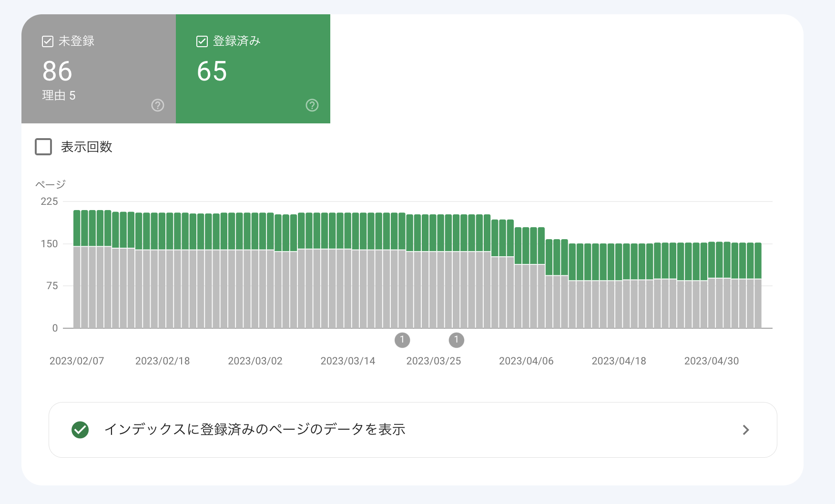Click the 2023/02/07 date label
835x504 pixels.
click(x=77, y=361)
